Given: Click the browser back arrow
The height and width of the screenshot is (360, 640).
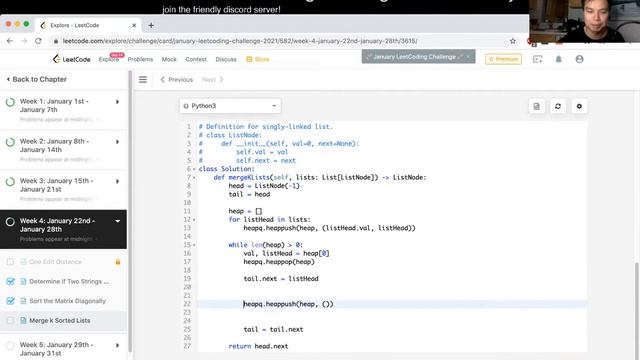Looking at the screenshot, I should click(10, 41).
